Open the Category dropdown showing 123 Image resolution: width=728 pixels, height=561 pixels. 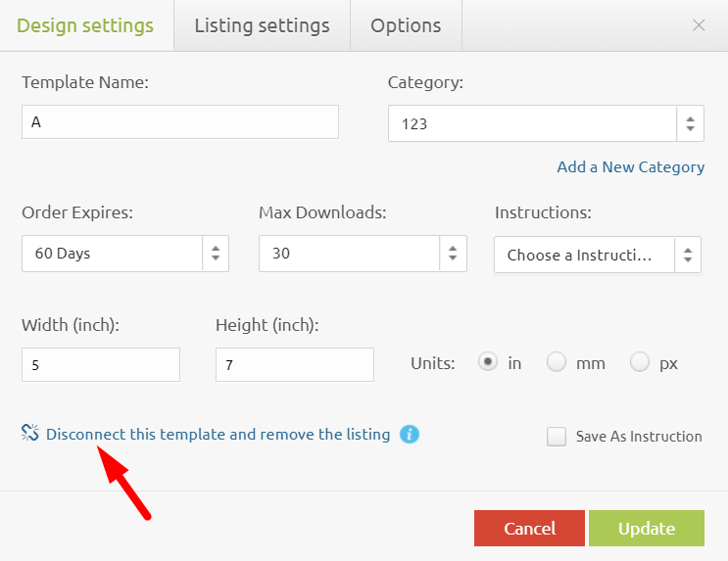click(545, 123)
